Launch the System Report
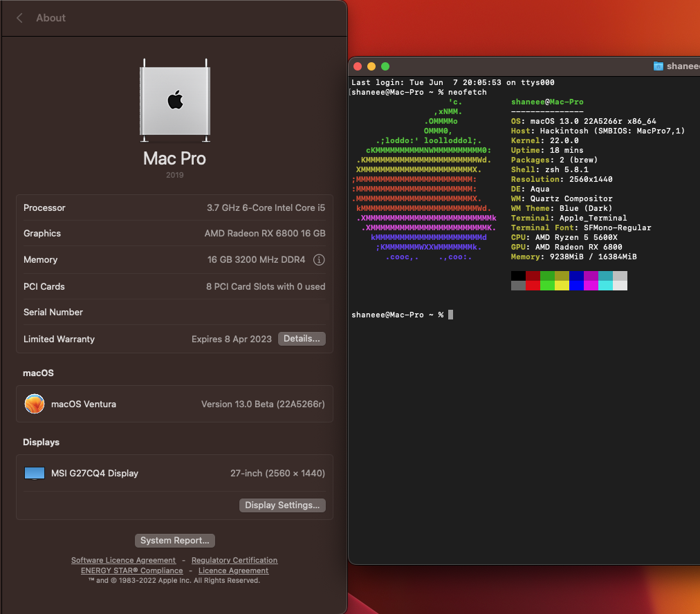The height and width of the screenshot is (614, 700). [x=174, y=541]
